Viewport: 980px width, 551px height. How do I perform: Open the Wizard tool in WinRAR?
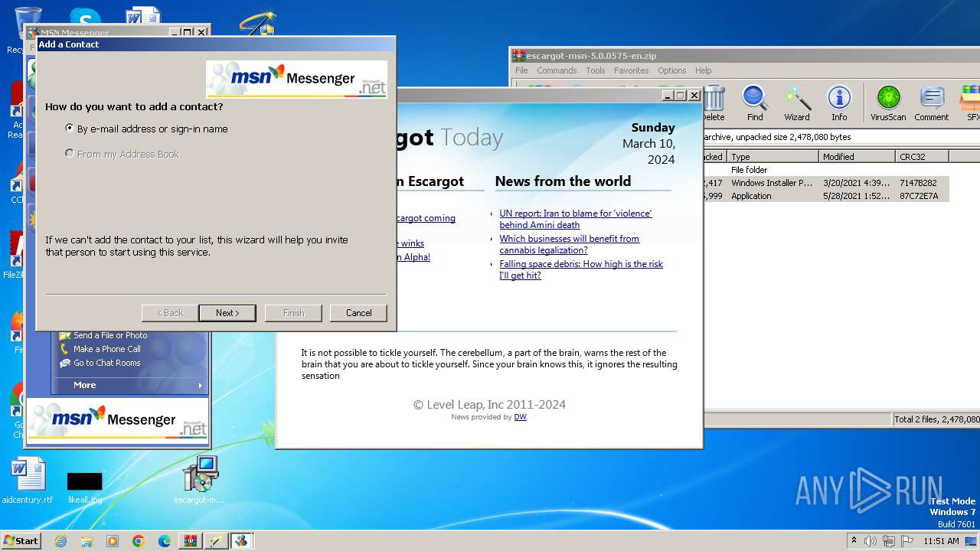(x=797, y=103)
